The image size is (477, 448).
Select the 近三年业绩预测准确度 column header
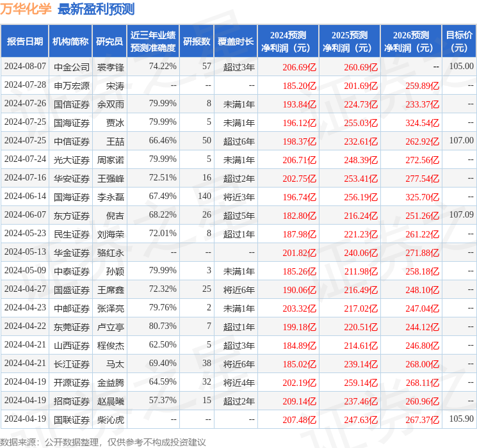click(x=153, y=42)
